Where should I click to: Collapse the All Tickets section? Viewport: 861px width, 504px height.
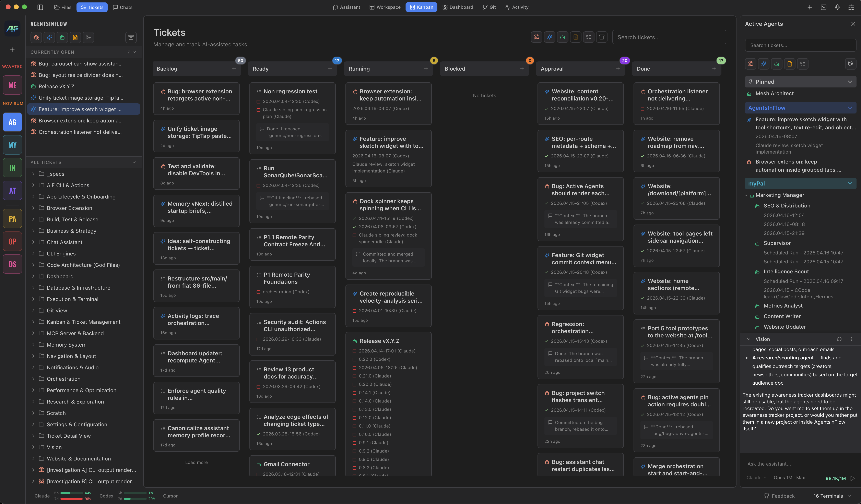tap(134, 163)
